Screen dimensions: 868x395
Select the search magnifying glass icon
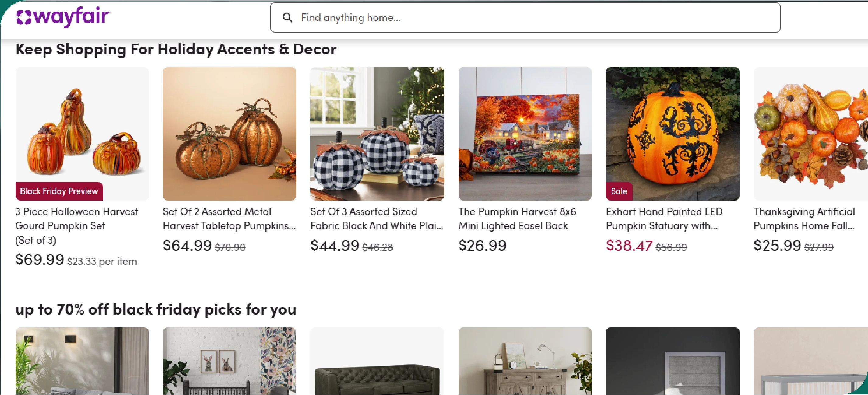(x=288, y=18)
